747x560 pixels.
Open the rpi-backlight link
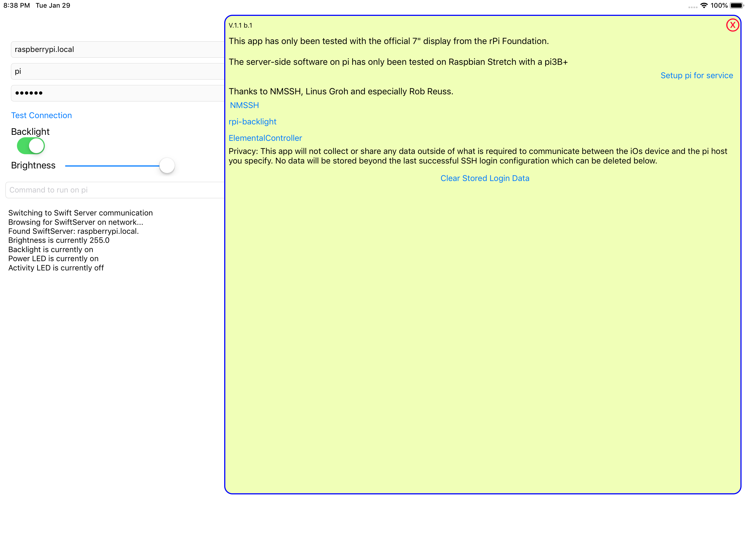[x=252, y=122]
